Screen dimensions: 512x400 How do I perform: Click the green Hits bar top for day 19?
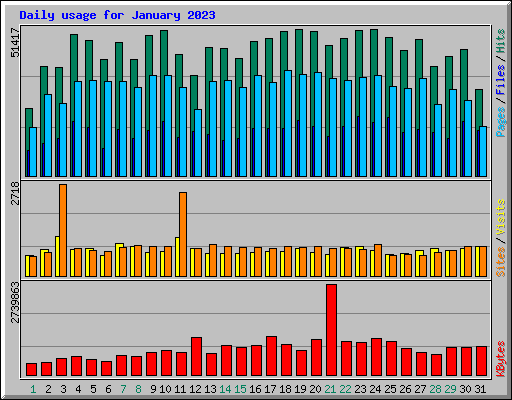tap(299, 31)
